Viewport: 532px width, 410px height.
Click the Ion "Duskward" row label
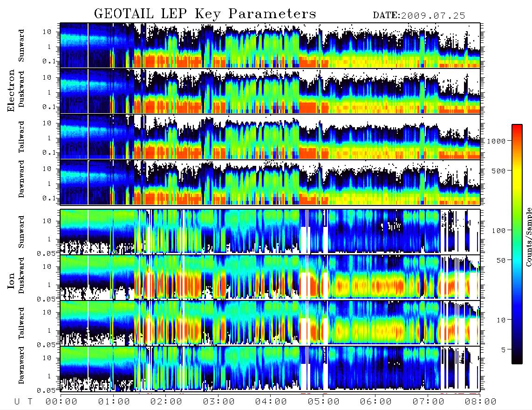pos(21,276)
